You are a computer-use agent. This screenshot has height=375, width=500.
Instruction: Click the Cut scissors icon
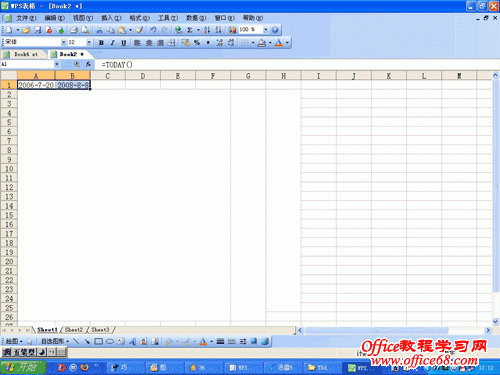coord(99,30)
